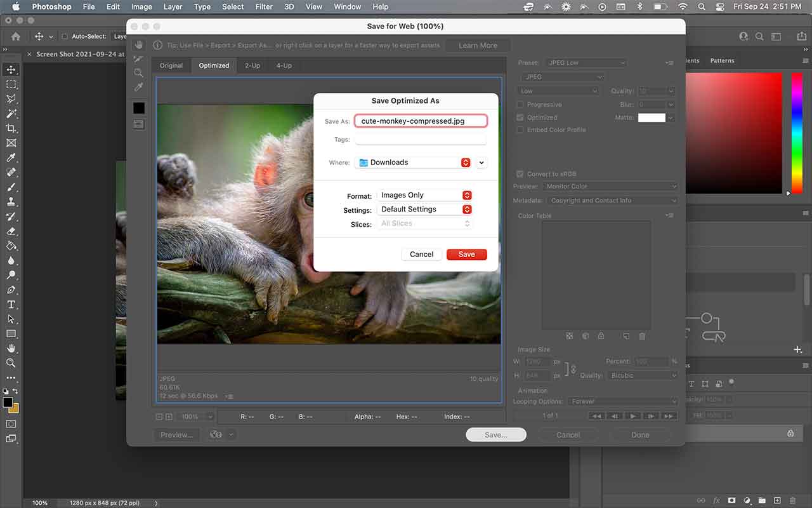This screenshot has width=812, height=508.
Task: Open the Filter menu
Action: pyautogui.click(x=264, y=7)
